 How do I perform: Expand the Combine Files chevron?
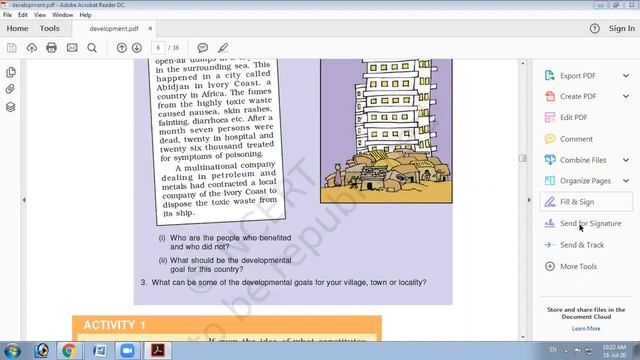tap(626, 160)
